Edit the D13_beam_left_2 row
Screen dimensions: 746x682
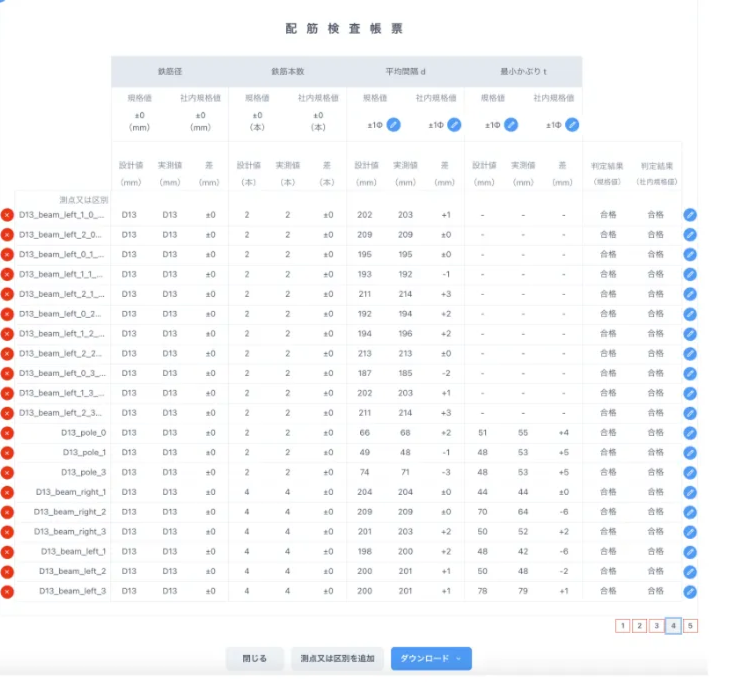(690, 571)
